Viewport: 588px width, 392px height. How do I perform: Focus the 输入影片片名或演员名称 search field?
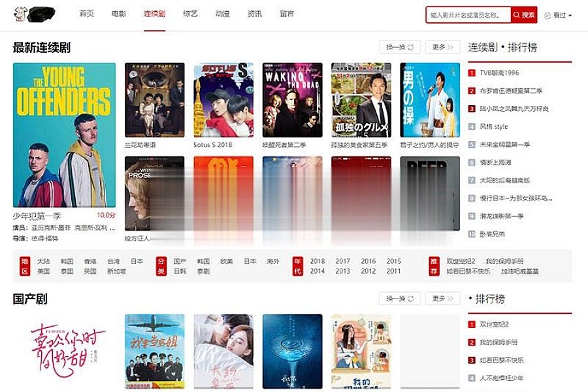(x=468, y=15)
